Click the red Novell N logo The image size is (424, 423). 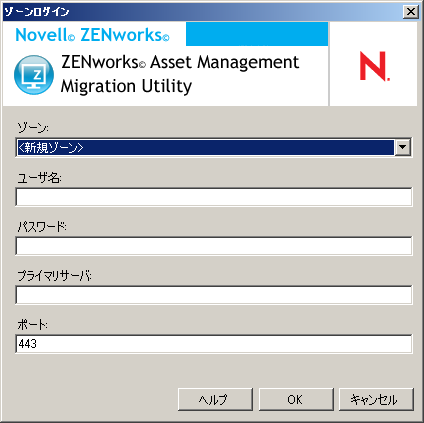374,66
